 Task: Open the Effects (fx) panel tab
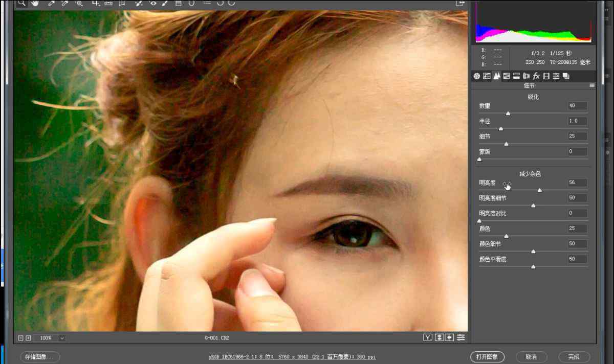(536, 76)
